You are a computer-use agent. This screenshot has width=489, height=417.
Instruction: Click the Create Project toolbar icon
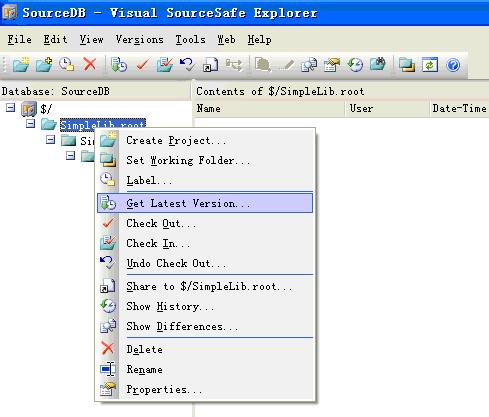coord(21,64)
